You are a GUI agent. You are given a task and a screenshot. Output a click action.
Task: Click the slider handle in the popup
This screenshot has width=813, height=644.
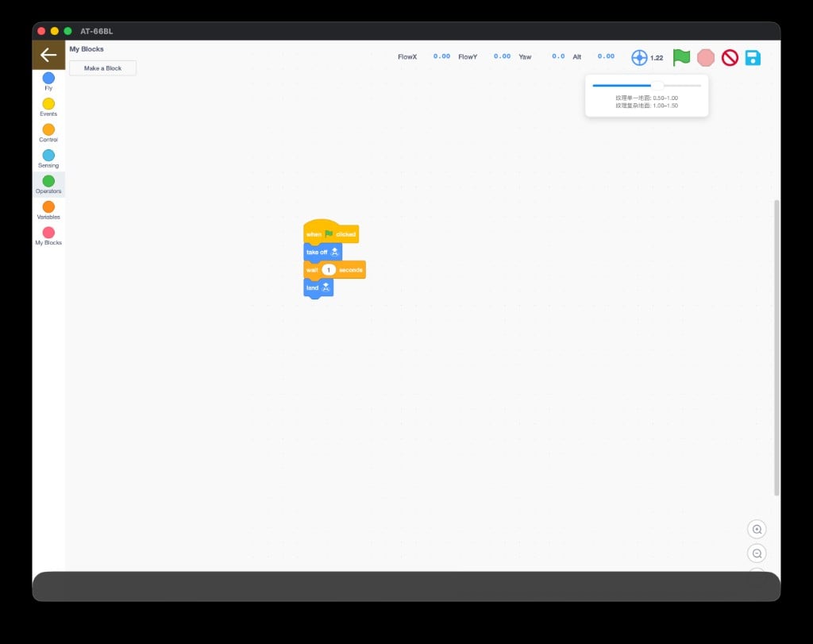pyautogui.click(x=657, y=86)
